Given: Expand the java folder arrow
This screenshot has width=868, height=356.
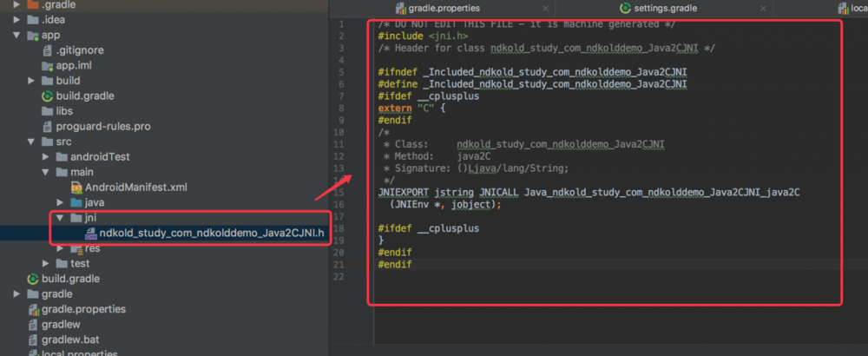Looking at the screenshot, I should (61, 202).
